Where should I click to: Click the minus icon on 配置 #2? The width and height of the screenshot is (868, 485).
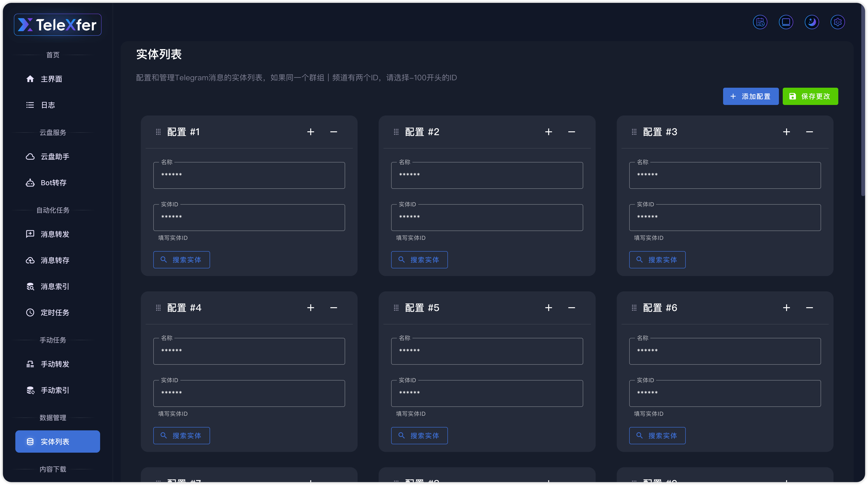coord(571,132)
